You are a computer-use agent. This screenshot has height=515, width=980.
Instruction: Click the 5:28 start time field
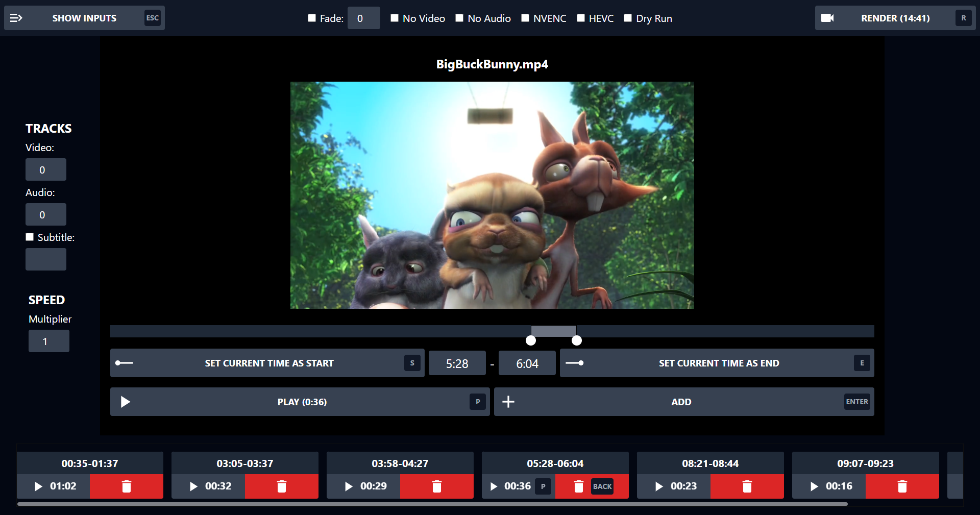click(457, 363)
